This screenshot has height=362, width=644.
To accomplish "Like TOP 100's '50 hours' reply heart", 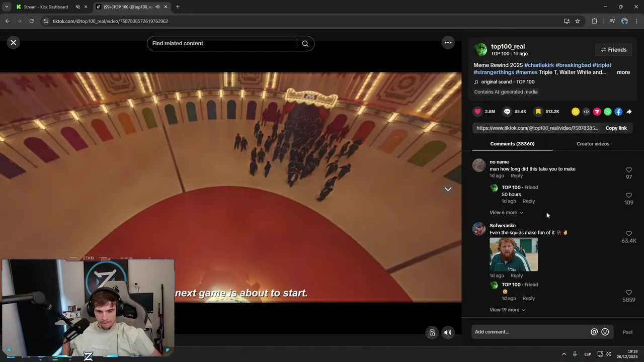I will 629,195.
